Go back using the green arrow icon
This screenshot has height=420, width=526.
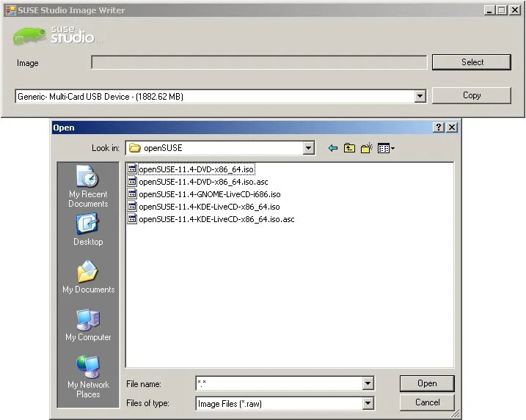click(333, 148)
